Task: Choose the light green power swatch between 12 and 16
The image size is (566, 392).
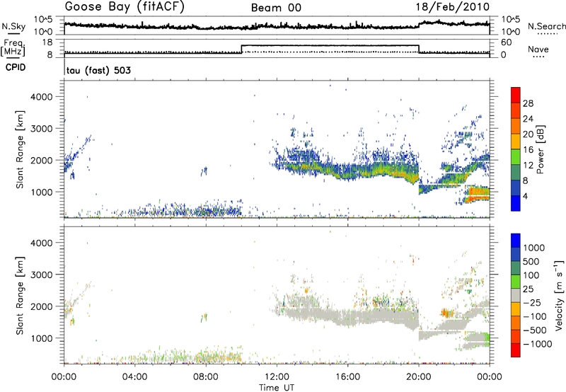Action: [516, 156]
